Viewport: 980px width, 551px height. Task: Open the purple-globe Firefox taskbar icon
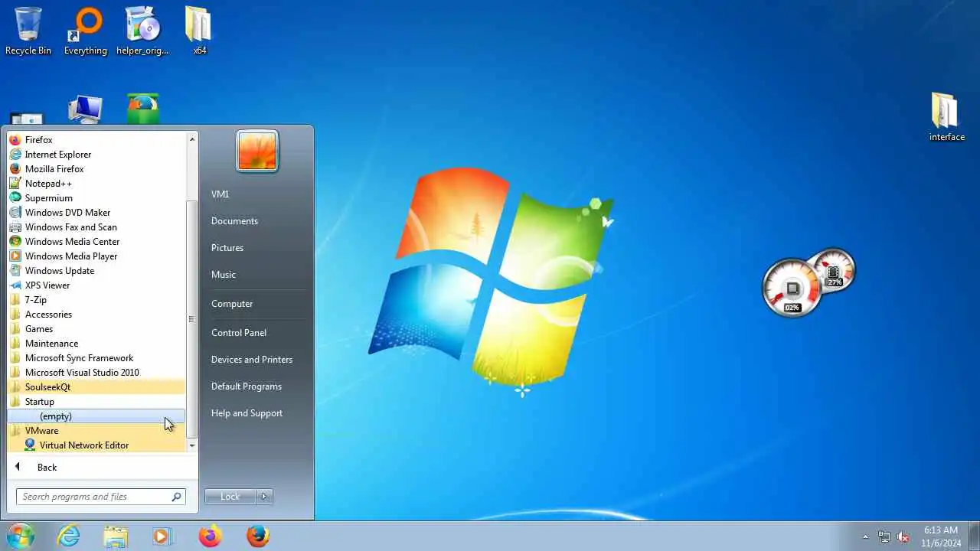210,536
